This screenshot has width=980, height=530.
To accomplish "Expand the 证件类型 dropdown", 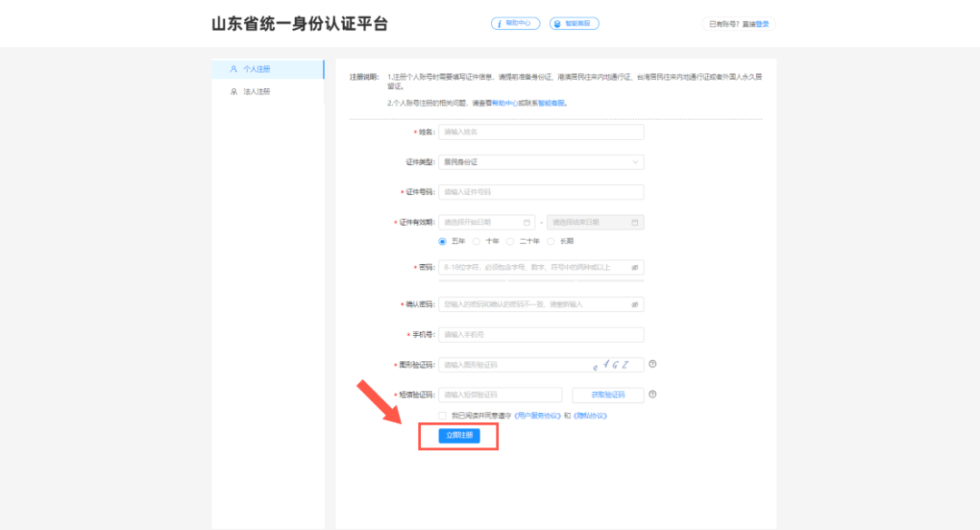I will point(541,162).
